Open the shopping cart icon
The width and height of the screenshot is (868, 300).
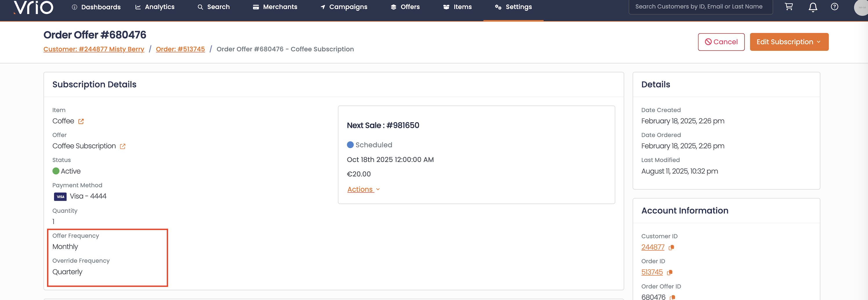(789, 7)
